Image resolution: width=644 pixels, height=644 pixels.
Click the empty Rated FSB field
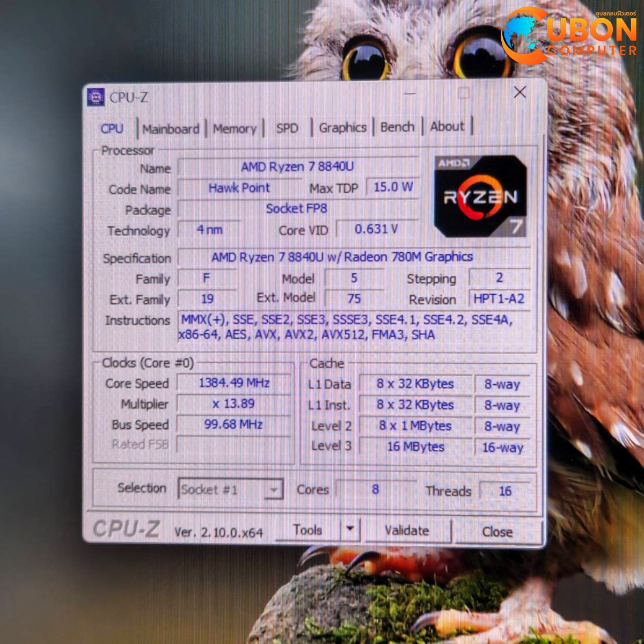tap(233, 445)
